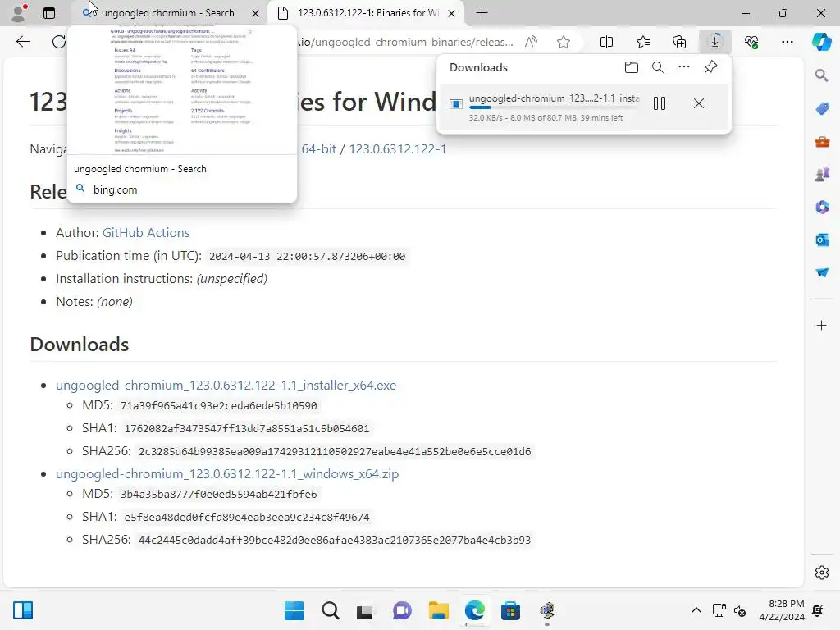
Task: Open the tab actions menu icon
Action: point(49,13)
